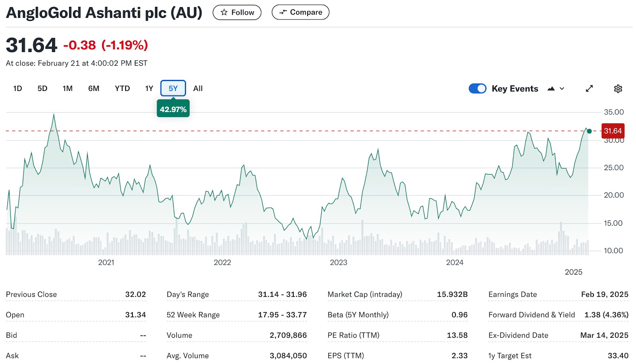Click the -0.38 price change
The image size is (636, 364).
[x=79, y=45]
